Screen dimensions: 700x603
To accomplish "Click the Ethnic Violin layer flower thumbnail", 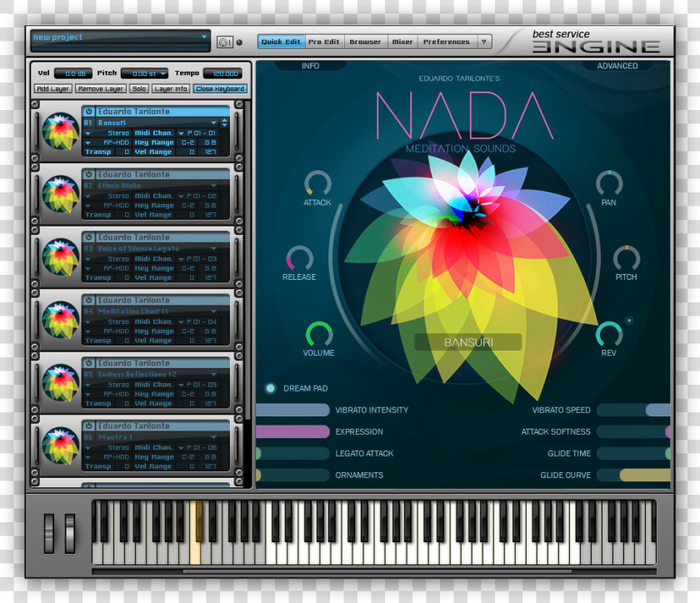I will tap(60, 194).
